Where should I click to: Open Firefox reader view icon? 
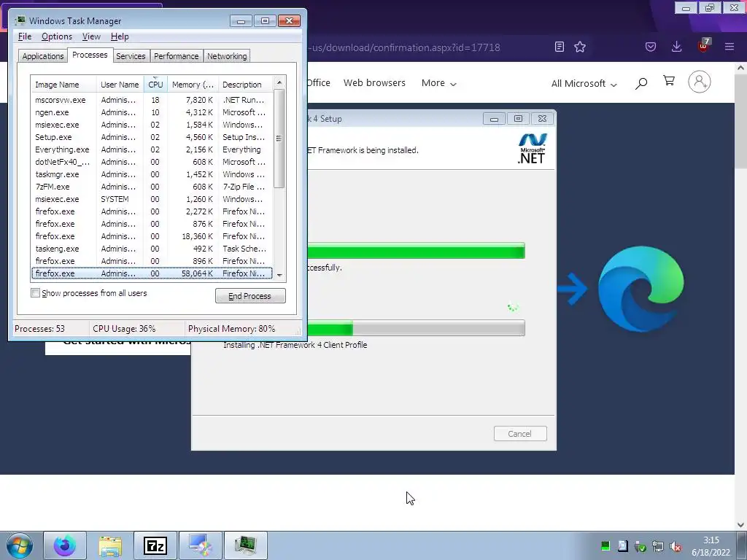560,47
